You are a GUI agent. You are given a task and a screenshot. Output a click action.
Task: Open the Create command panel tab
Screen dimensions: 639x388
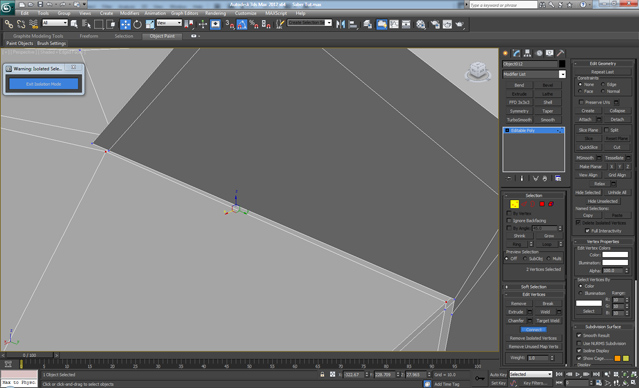(x=506, y=53)
